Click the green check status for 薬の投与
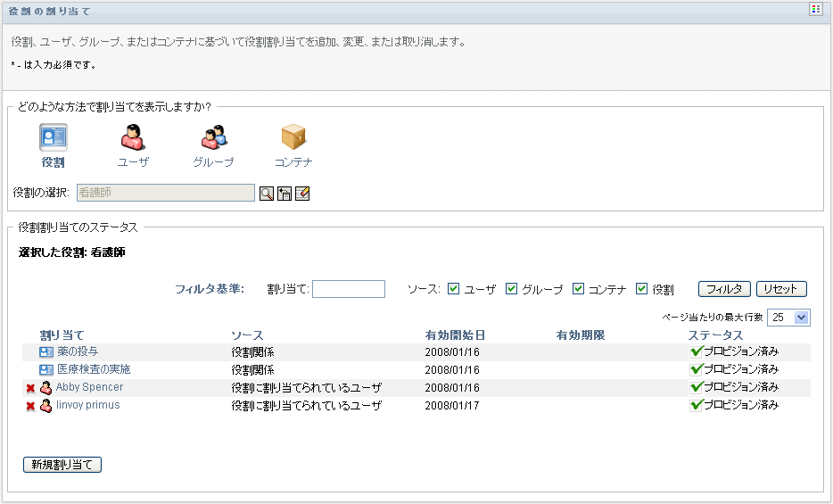Image resolution: width=833 pixels, height=504 pixels. click(x=696, y=351)
